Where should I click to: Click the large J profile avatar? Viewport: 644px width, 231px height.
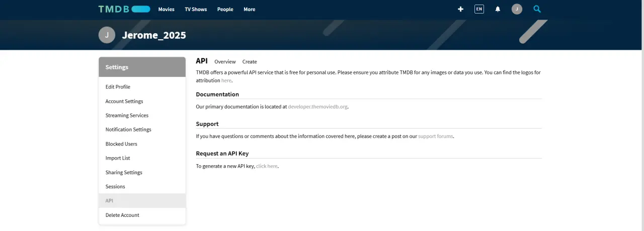click(x=107, y=35)
